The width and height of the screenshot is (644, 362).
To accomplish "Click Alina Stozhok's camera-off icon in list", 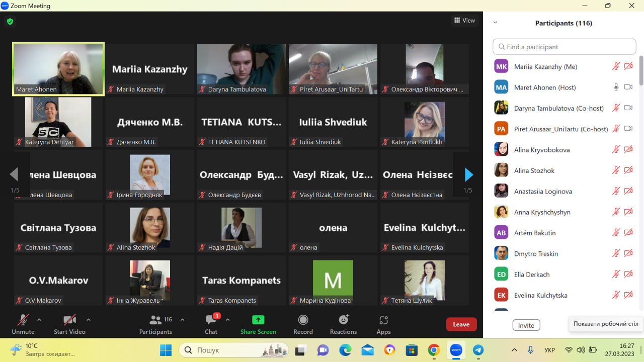I will [628, 170].
